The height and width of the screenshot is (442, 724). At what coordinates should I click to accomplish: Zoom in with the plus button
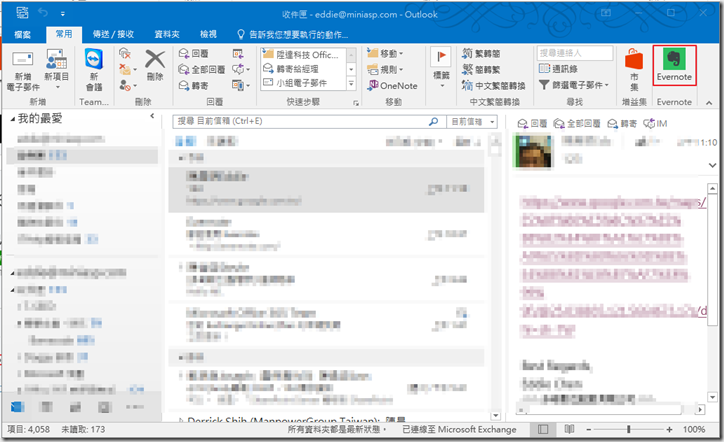[669, 430]
